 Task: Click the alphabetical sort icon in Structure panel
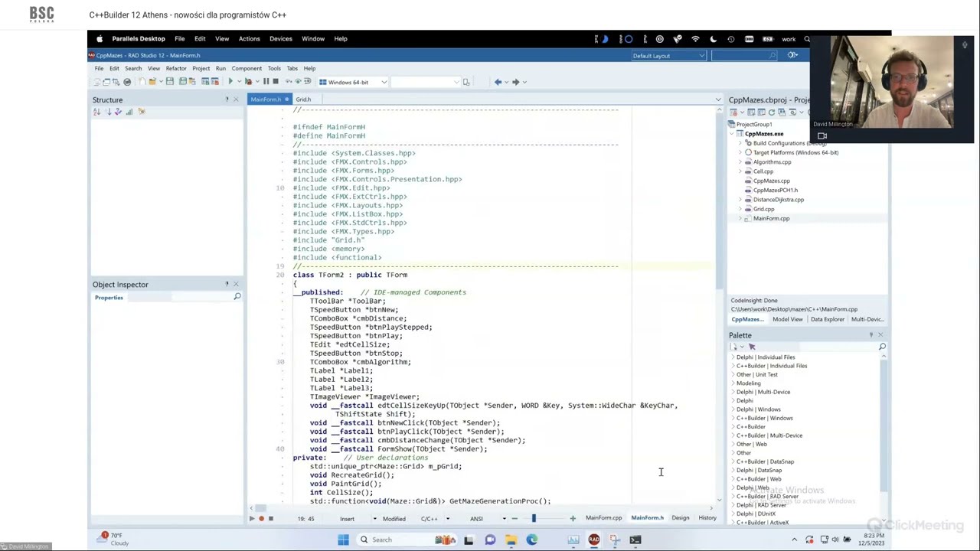tap(97, 112)
